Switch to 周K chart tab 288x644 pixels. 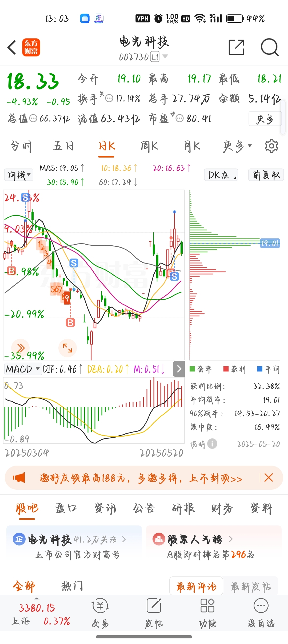(149, 146)
